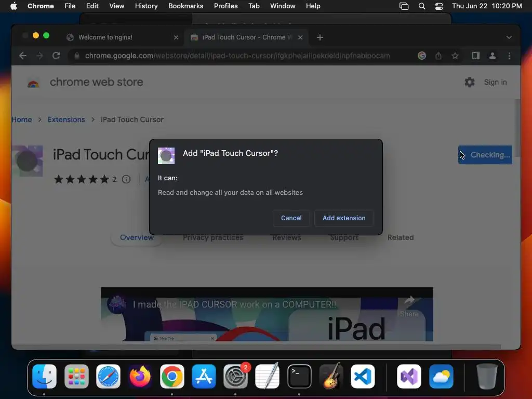Open the Google account icon in address bar
The height and width of the screenshot is (399, 532).
pos(422,56)
